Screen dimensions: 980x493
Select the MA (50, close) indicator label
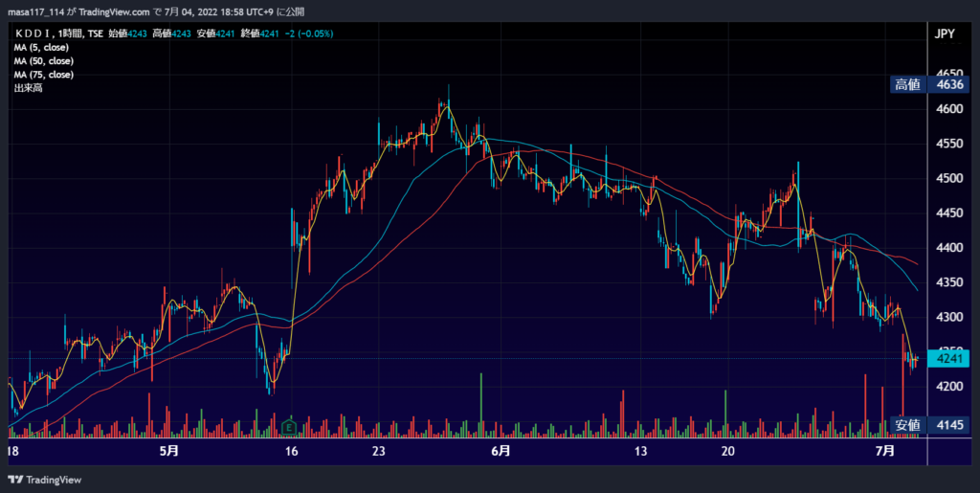click(44, 61)
